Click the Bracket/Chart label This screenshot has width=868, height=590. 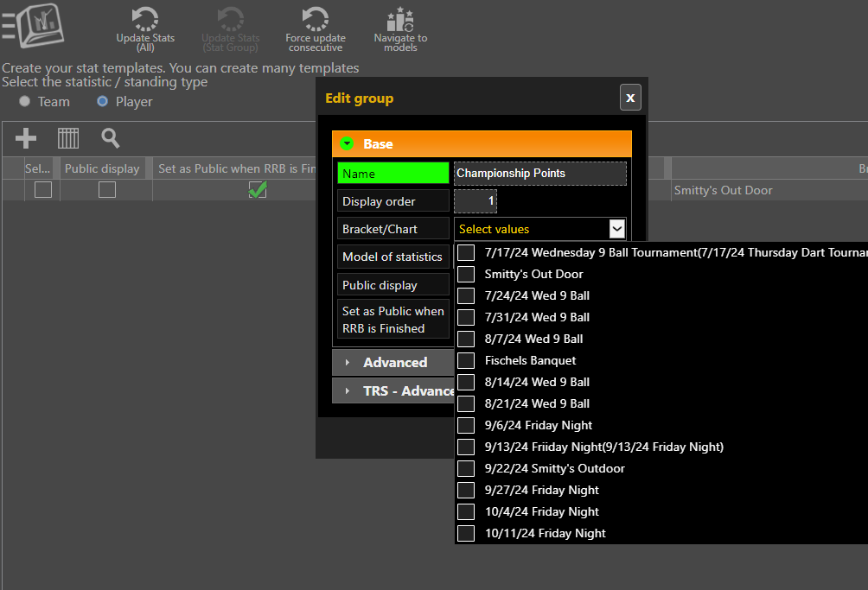[393, 229]
